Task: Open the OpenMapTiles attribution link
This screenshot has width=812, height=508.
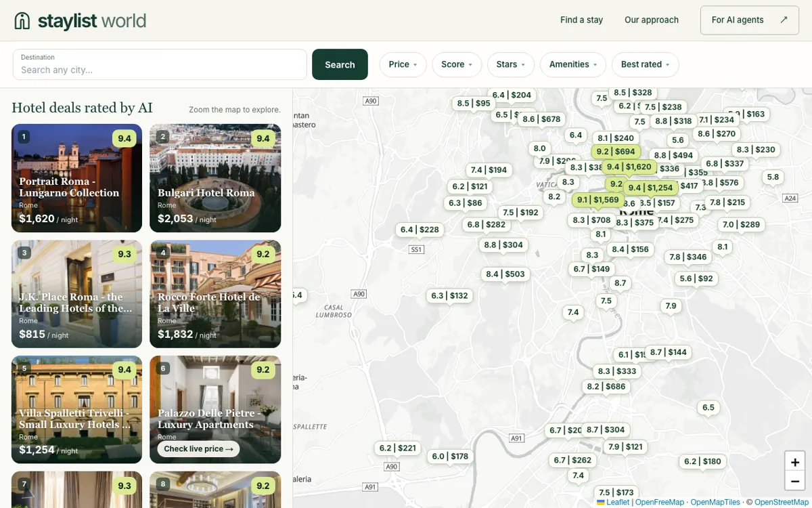Action: 715,502
